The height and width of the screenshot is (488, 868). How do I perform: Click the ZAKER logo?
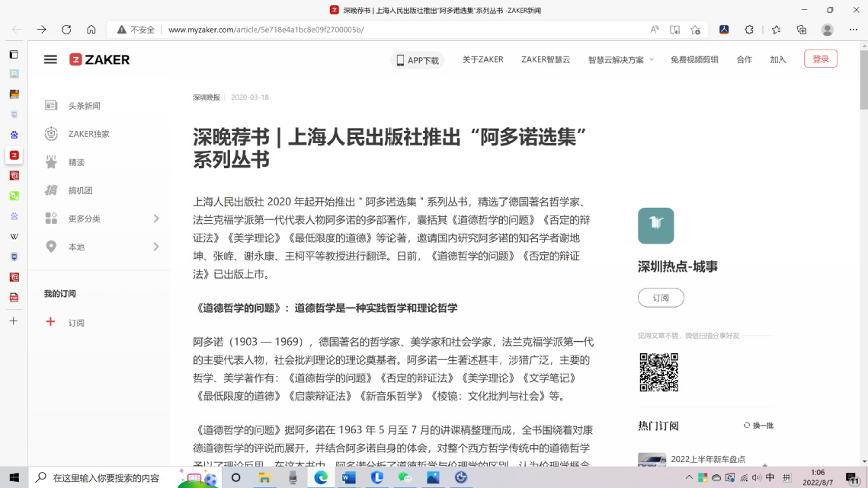(100, 59)
